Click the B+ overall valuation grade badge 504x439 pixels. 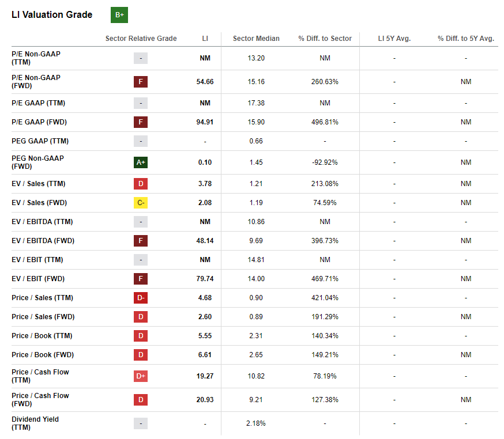coord(119,15)
